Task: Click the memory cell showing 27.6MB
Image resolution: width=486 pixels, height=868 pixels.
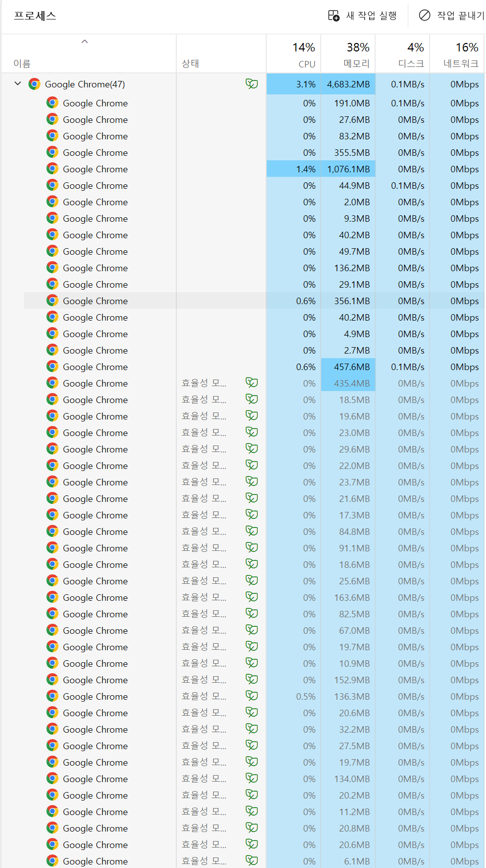Action: 348,119
